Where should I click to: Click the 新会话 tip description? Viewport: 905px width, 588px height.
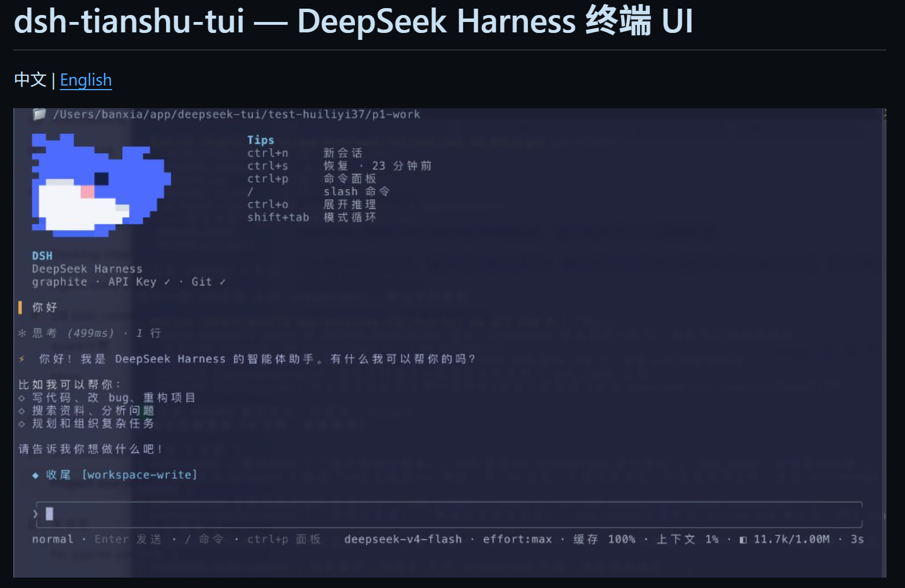pyautogui.click(x=343, y=153)
